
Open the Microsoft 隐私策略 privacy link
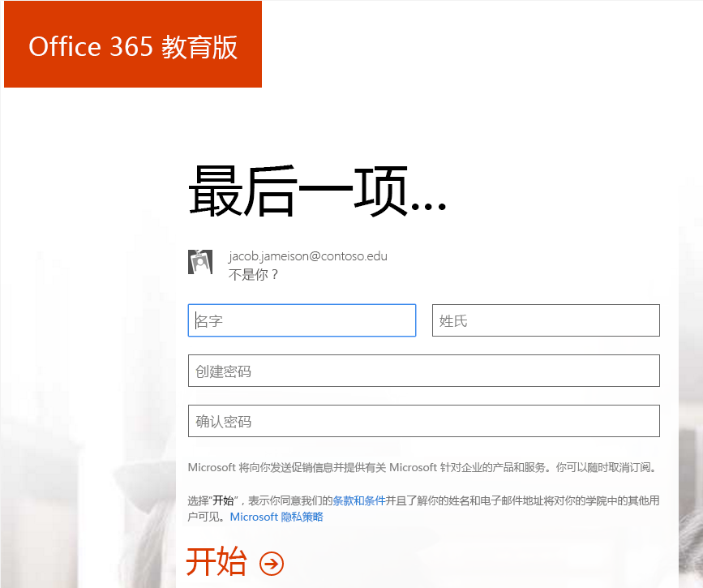pos(276,517)
